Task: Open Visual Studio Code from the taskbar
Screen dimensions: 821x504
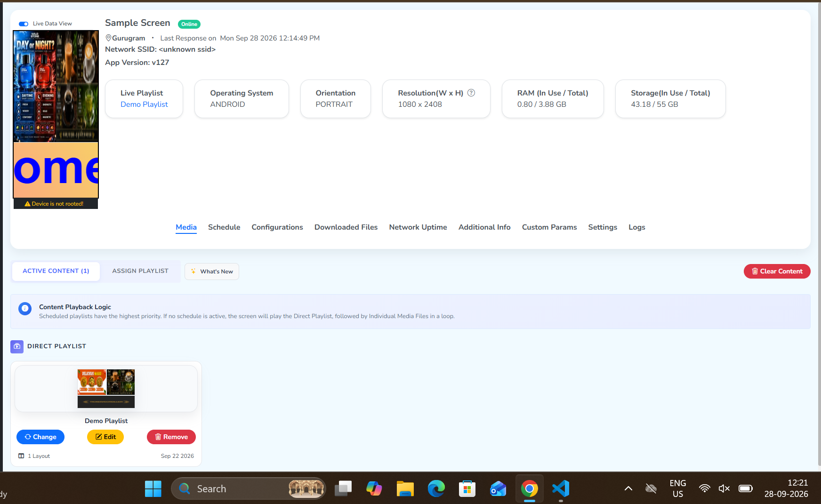Action: 561,489
